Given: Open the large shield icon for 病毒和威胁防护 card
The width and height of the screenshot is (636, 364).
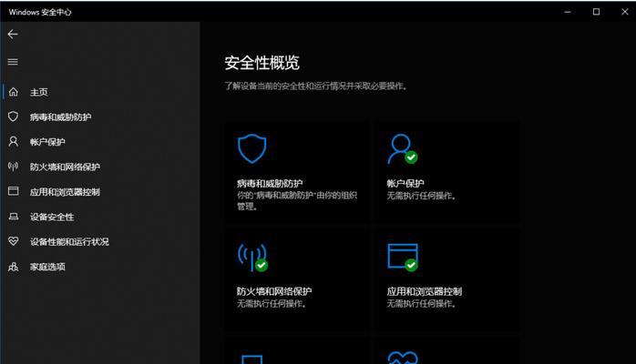Looking at the screenshot, I should pos(251,148).
